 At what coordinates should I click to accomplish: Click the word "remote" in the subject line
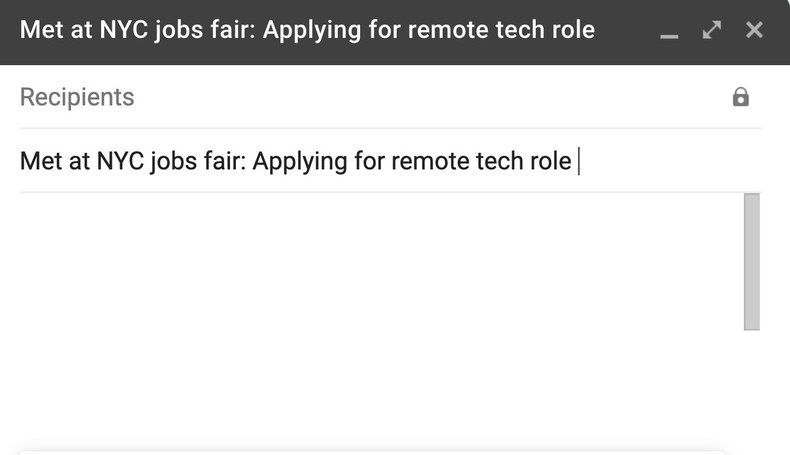(427, 161)
